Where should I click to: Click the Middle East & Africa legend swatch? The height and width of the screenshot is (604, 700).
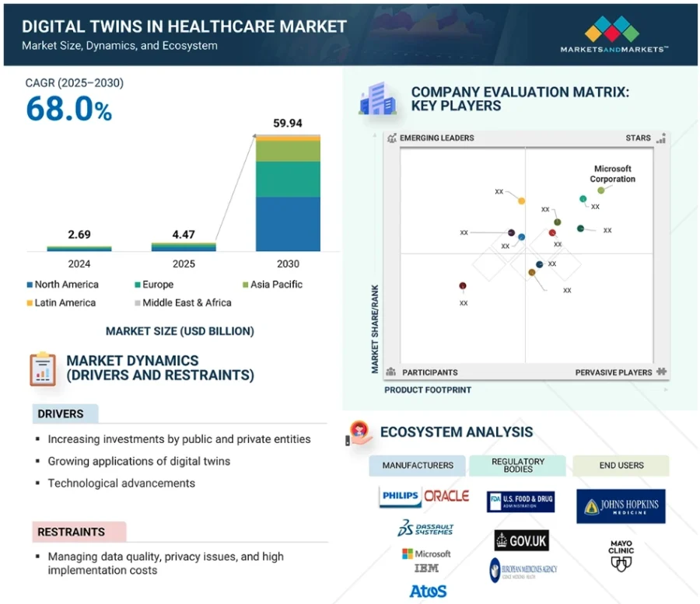[x=138, y=303]
